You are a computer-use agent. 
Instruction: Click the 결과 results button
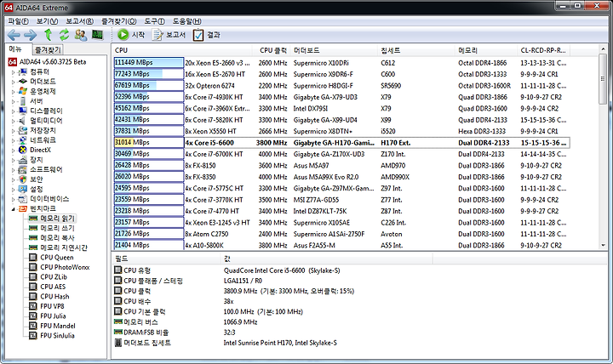point(206,35)
